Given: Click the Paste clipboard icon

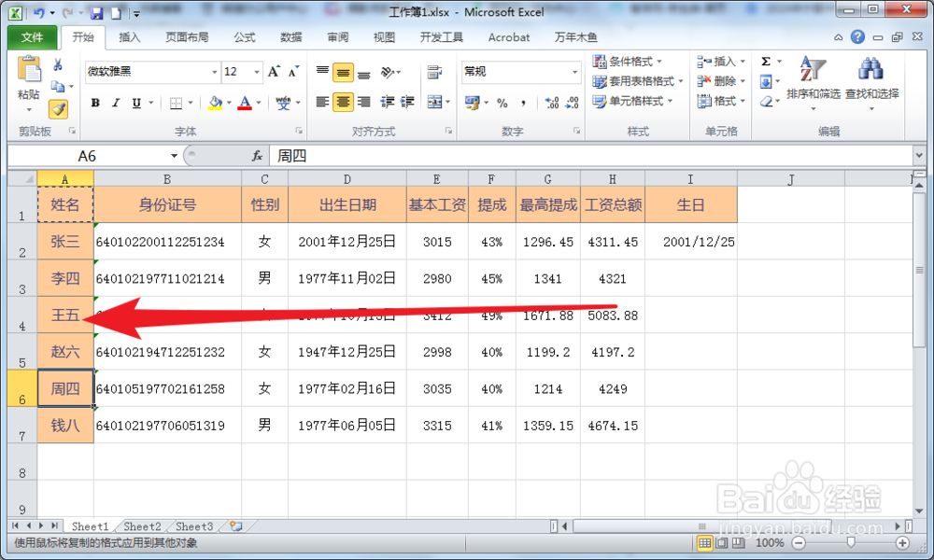Looking at the screenshot, I should [x=29, y=70].
